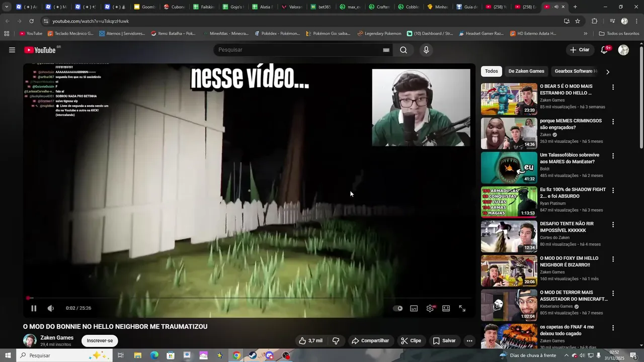644x362 pixels.
Task: Open the YouTube hamburger guide menu
Action: pyautogui.click(x=12, y=50)
